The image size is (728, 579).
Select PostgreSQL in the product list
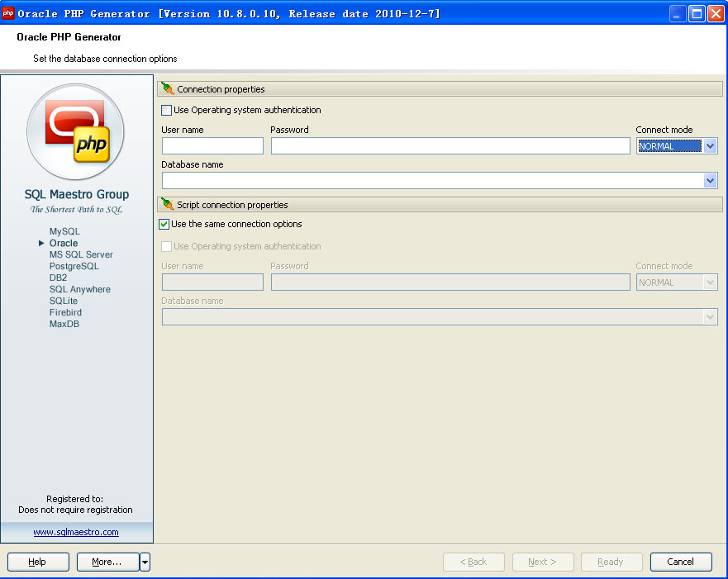[74, 267]
